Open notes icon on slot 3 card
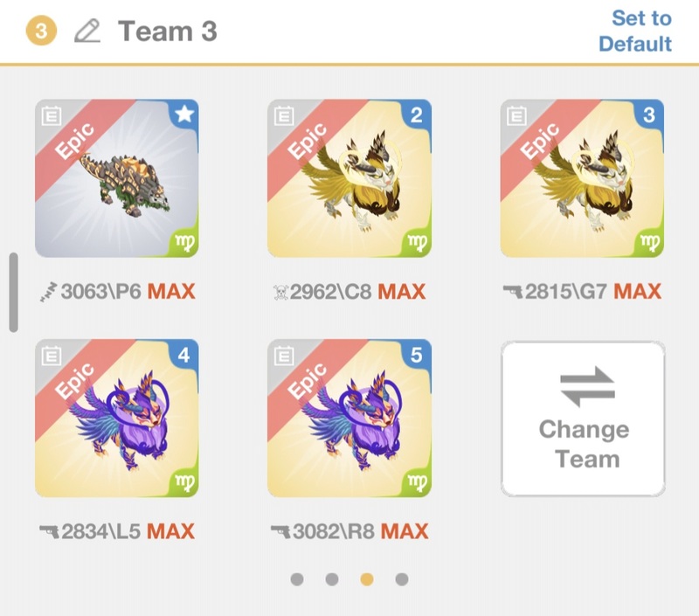The width and height of the screenshot is (699, 616). click(x=516, y=115)
